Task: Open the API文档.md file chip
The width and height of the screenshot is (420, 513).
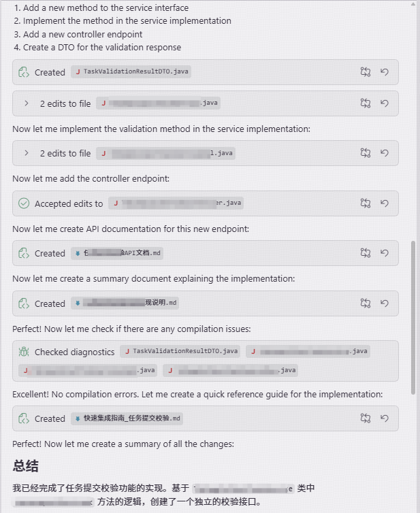Action: pos(118,253)
